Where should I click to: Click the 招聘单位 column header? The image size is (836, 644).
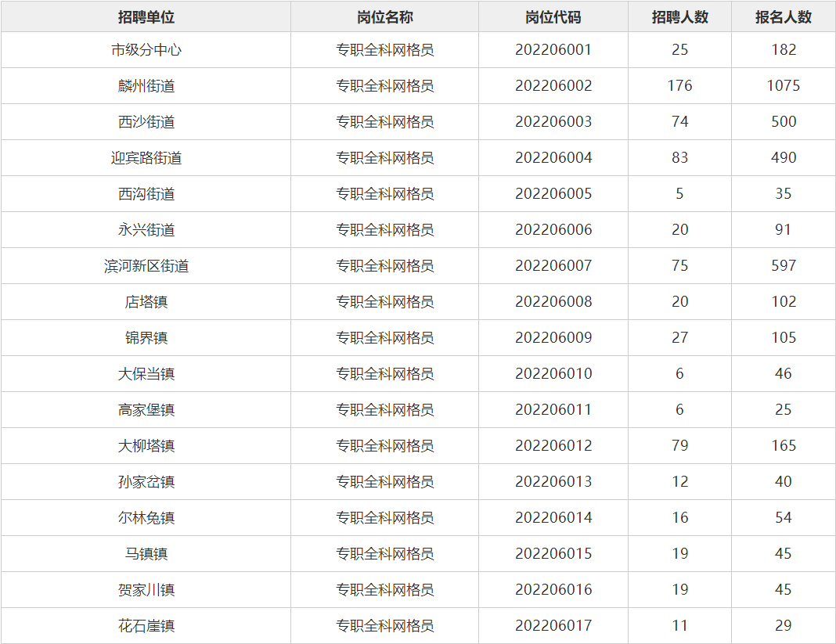click(x=146, y=17)
